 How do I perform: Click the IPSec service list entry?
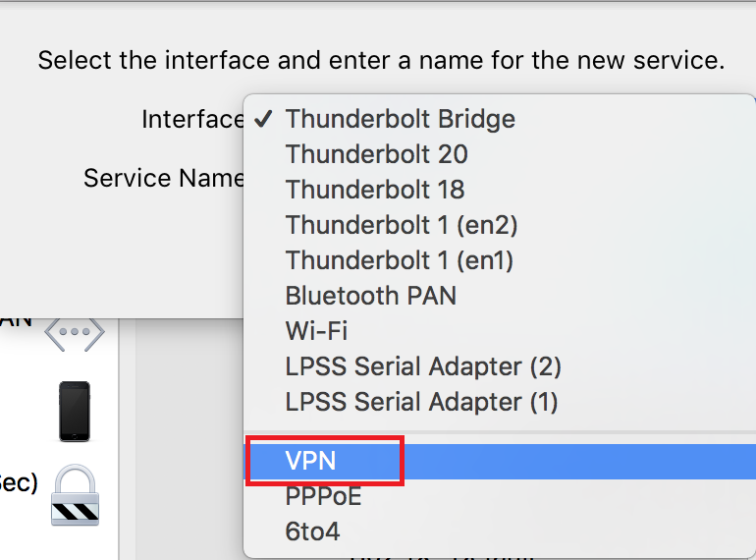click(x=19, y=482)
